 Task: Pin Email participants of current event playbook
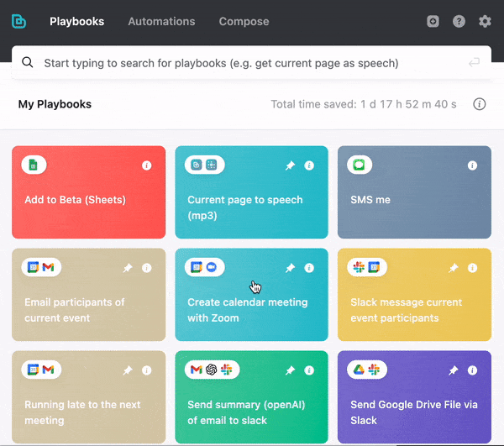coord(128,268)
